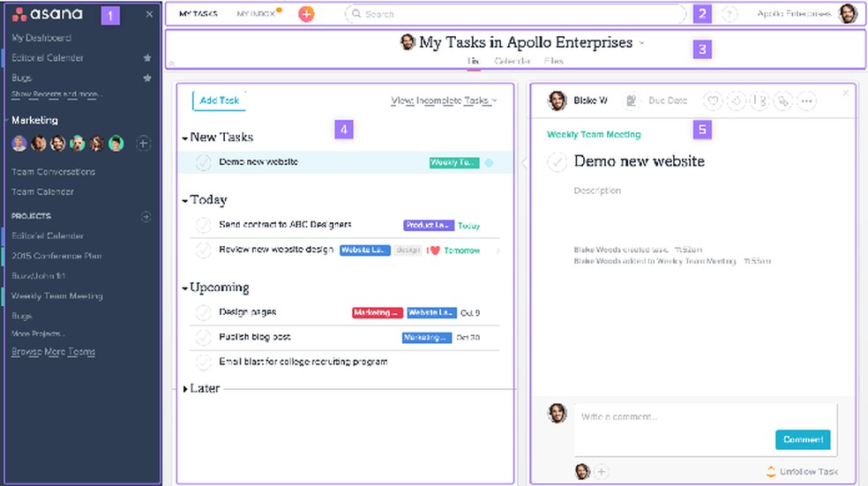868x486 pixels.
Task: Click the last Marketing team member avatar
Action: click(x=116, y=144)
